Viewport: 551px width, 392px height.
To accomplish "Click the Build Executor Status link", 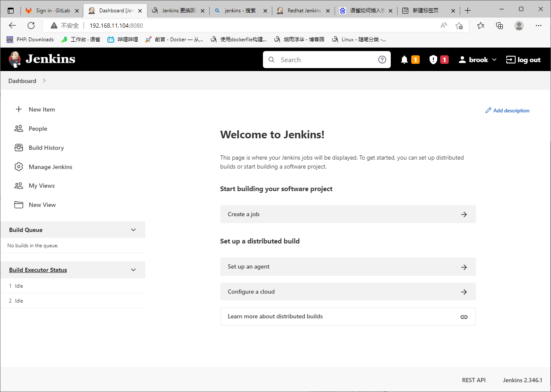I will coord(38,270).
